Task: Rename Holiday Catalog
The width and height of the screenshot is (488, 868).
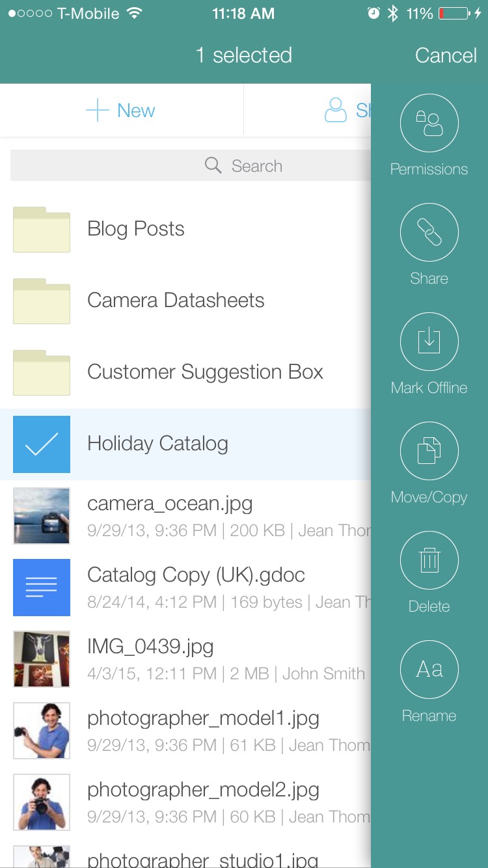Action: pos(429,670)
